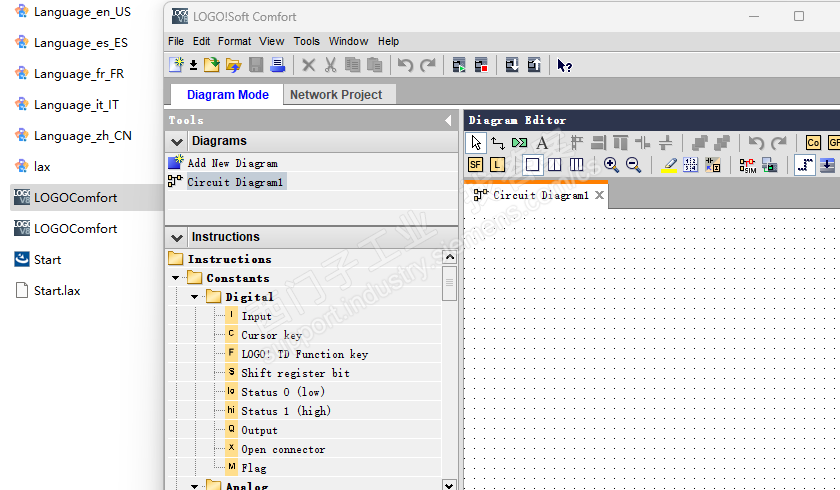The image size is (840, 490).
Task: Click the PC to LOGO download icon
Action: coord(512,65)
